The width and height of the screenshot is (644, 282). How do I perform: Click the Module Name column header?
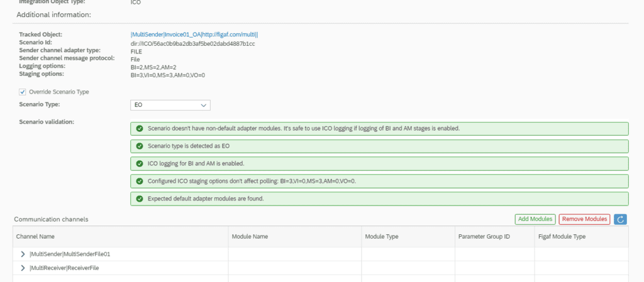pos(295,237)
